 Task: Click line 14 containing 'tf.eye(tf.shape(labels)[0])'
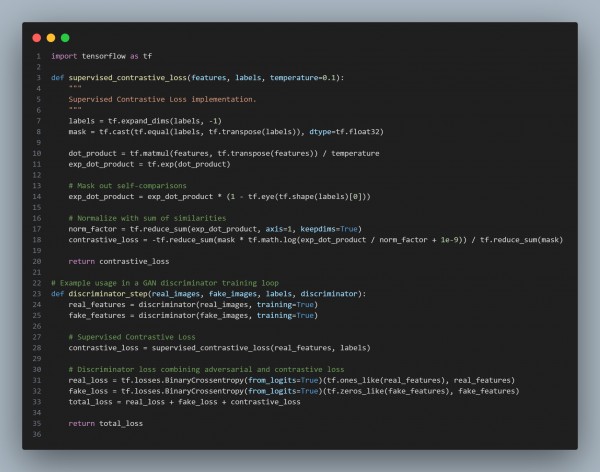coord(219,197)
